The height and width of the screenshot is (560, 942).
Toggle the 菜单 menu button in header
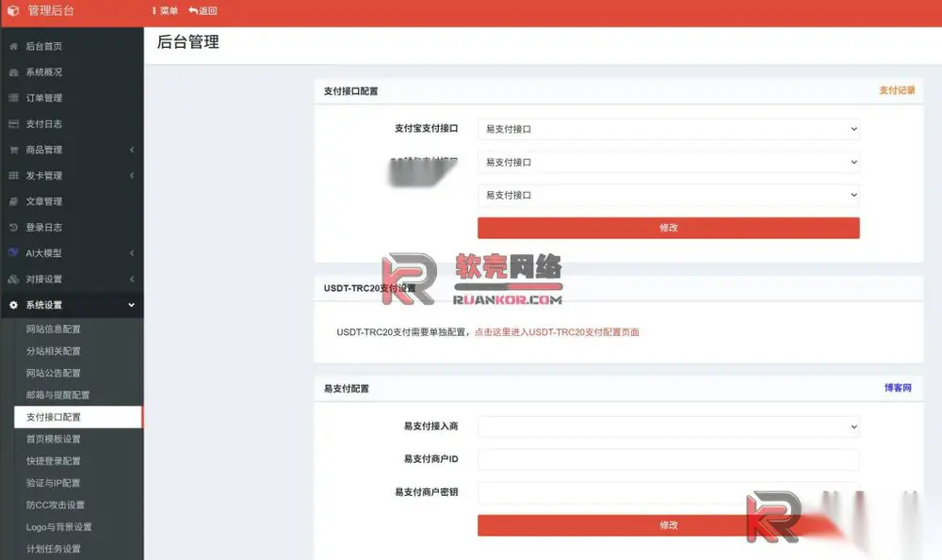click(165, 10)
